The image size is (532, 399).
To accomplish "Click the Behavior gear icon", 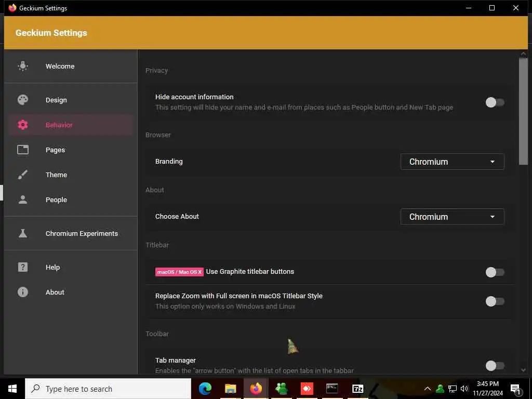I will click(23, 125).
